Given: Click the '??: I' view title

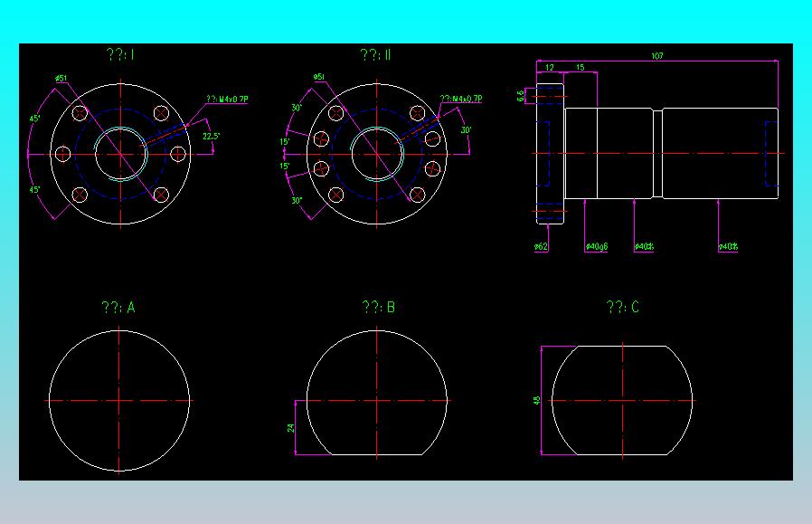Looking at the screenshot, I should (120, 54).
